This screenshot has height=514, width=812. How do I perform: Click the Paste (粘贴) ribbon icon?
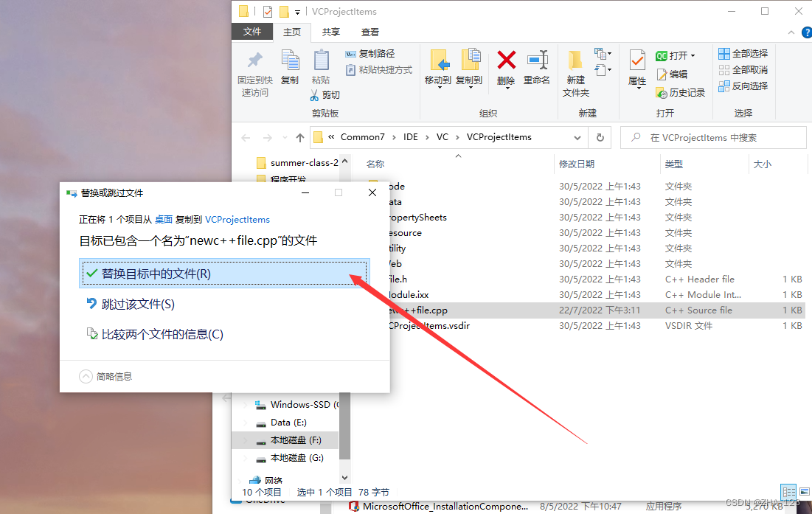pos(321,60)
